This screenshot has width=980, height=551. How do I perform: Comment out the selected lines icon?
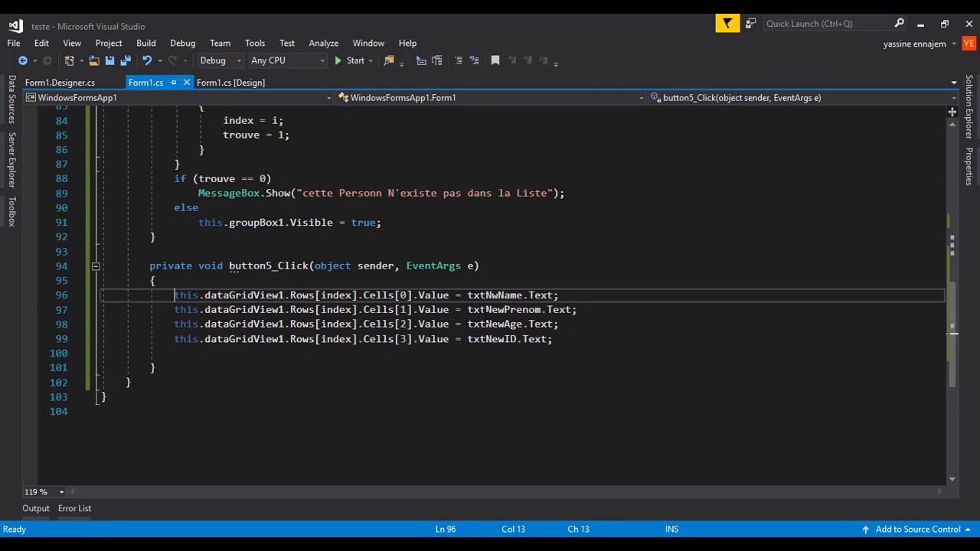point(459,60)
